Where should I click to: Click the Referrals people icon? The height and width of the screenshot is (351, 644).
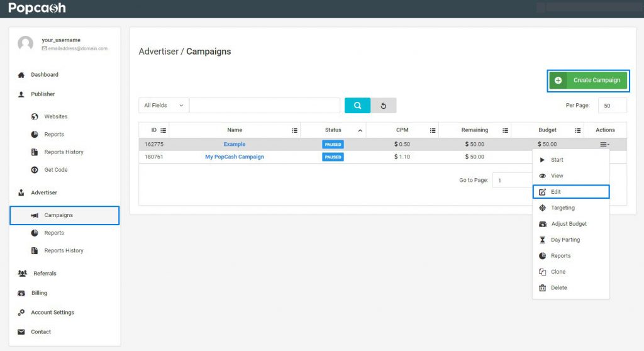(22, 274)
